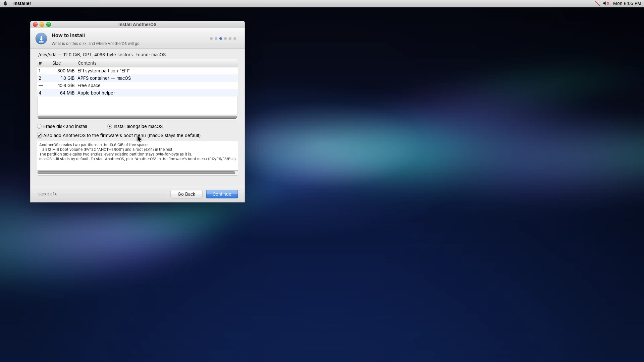Viewport: 644px width, 362px height.
Task: Minimize the Install AnotherOS window
Action: coord(42,24)
